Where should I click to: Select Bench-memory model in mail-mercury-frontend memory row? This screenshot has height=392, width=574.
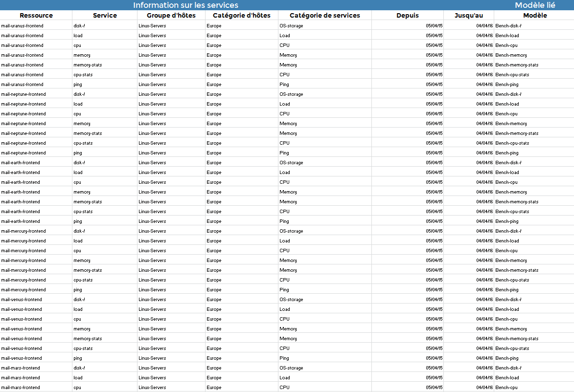pos(511,261)
